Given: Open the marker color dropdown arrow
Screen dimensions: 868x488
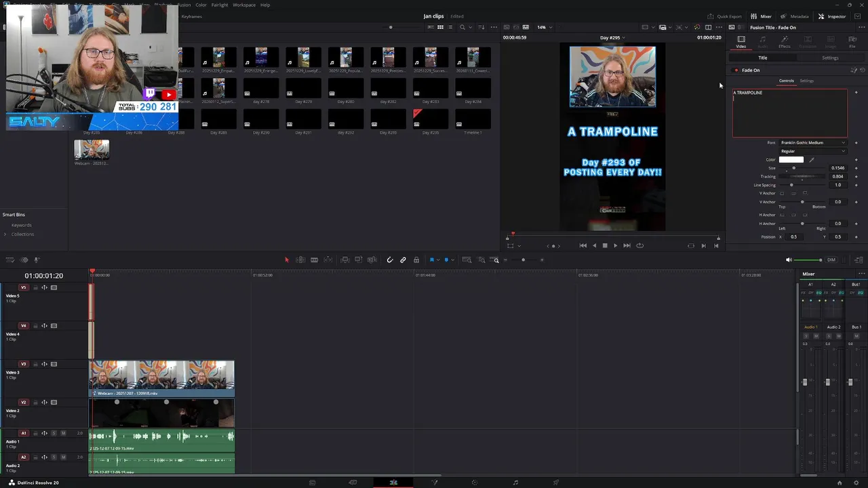Looking at the screenshot, I should click(x=452, y=260).
